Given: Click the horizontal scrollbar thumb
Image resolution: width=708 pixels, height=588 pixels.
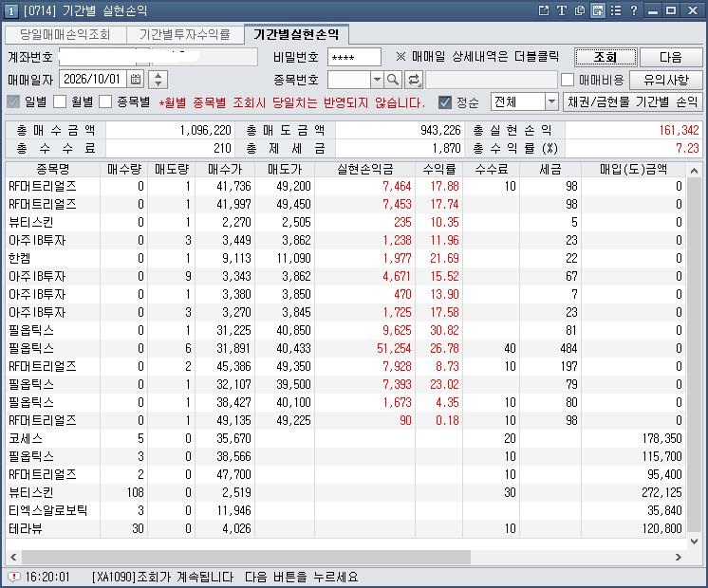Looking at the screenshot, I should tap(246, 558).
